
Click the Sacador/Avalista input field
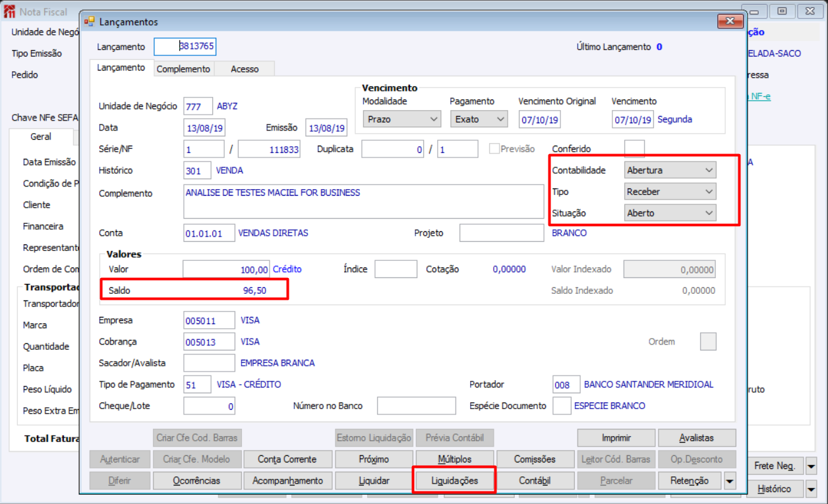tap(209, 362)
